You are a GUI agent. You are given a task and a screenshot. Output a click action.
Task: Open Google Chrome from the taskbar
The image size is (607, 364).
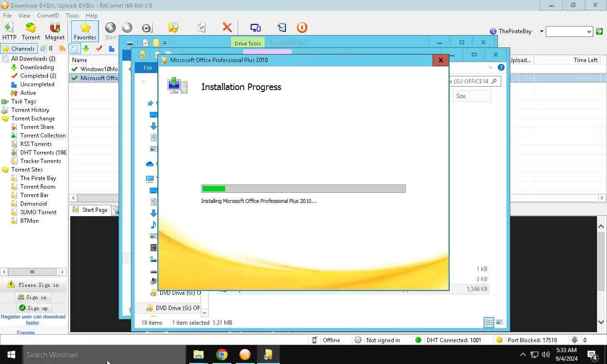pos(221,355)
